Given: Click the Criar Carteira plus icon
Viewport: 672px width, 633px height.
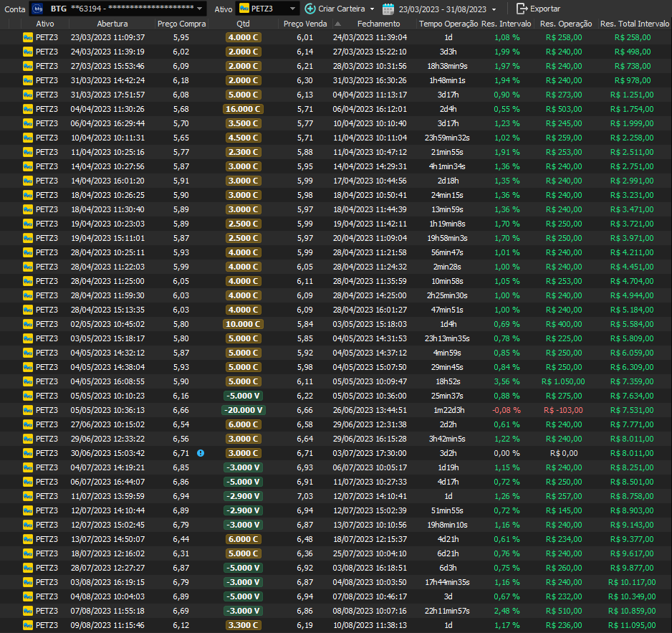Looking at the screenshot, I should pyautogui.click(x=309, y=9).
